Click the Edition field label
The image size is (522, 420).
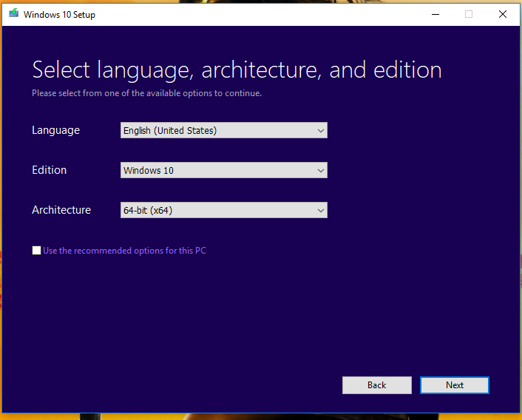coord(50,170)
